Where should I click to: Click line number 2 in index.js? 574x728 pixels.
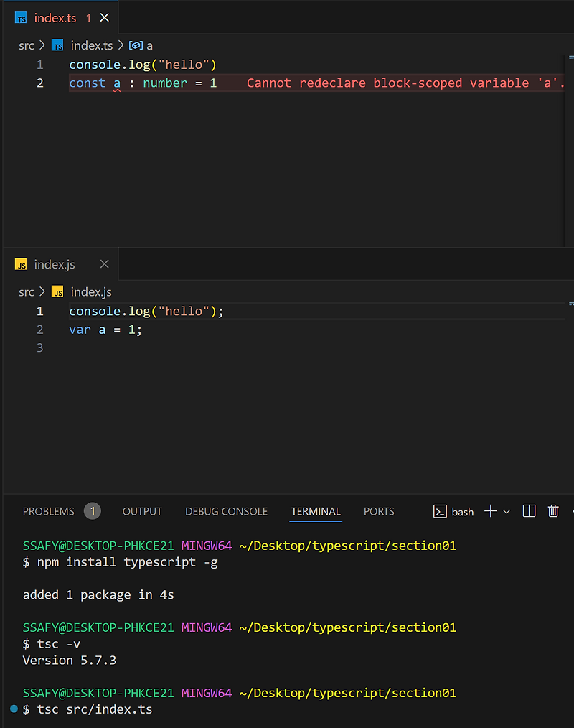(39, 330)
